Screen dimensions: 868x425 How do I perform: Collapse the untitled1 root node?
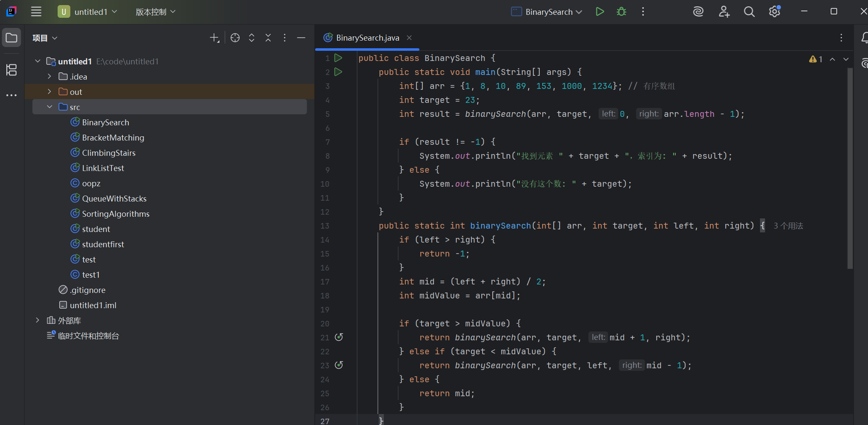(x=38, y=61)
